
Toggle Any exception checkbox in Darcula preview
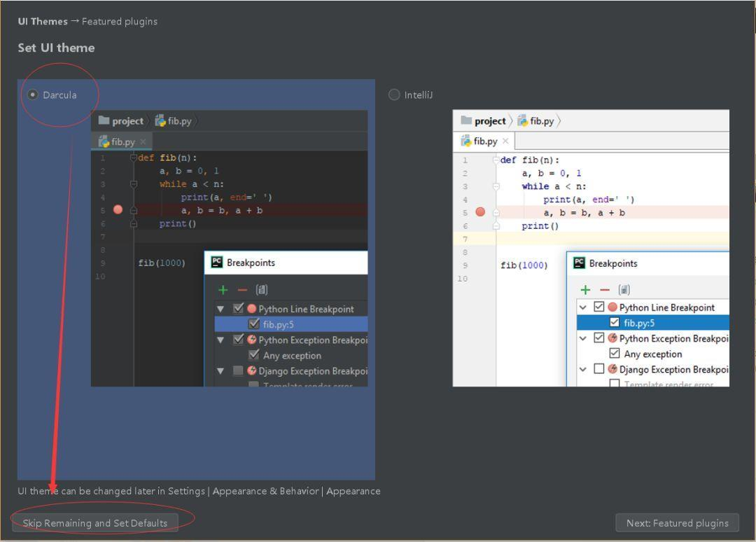(253, 355)
